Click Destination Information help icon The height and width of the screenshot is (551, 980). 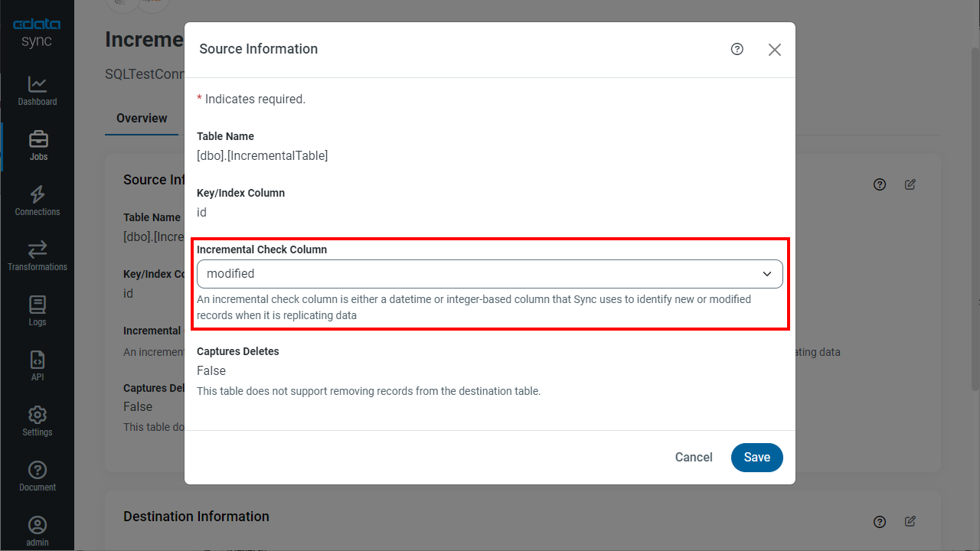880,521
